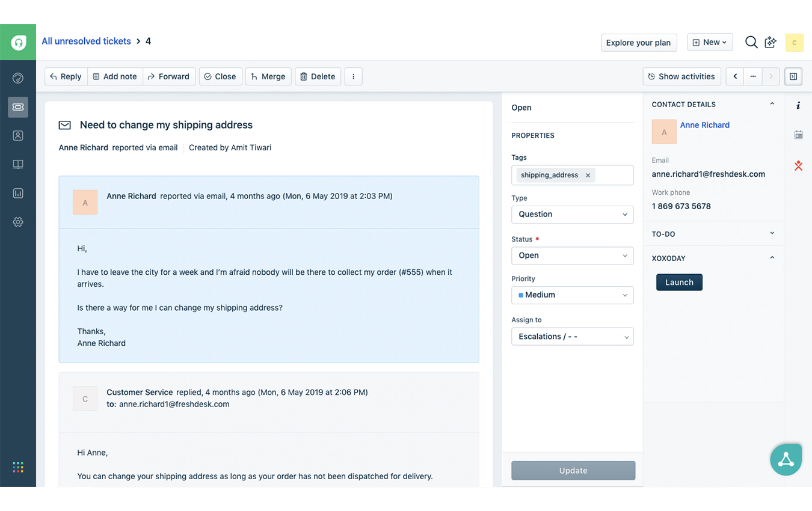This screenshot has width=812, height=511.
Task: Open Anne Richard's contact profile link
Action: 704,125
